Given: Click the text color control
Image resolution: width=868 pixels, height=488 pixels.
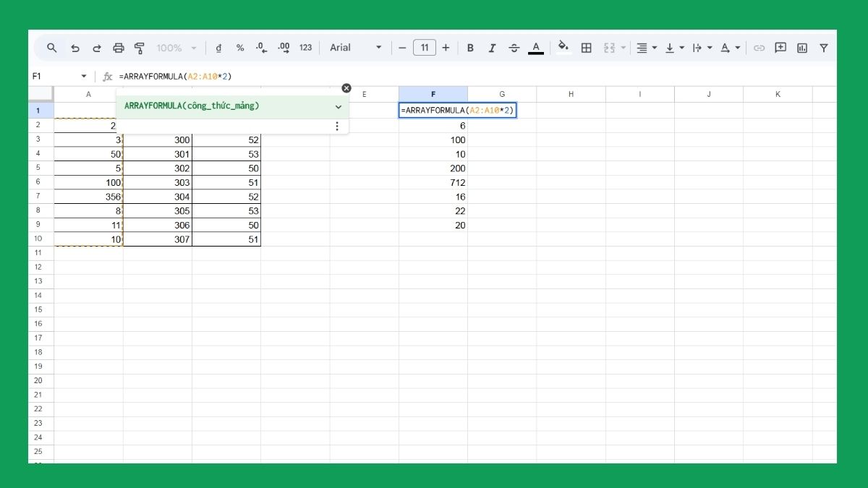Looking at the screenshot, I should pyautogui.click(x=536, y=48).
